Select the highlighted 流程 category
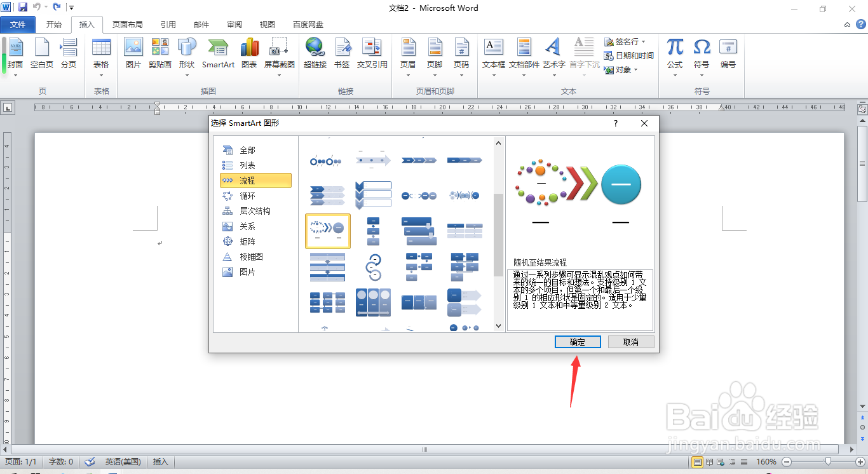 pos(255,180)
